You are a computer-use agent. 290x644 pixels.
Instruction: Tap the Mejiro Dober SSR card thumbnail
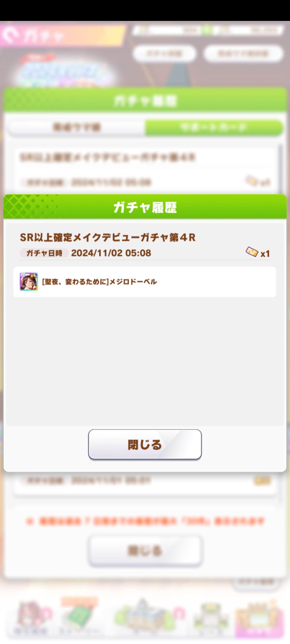coord(29,282)
